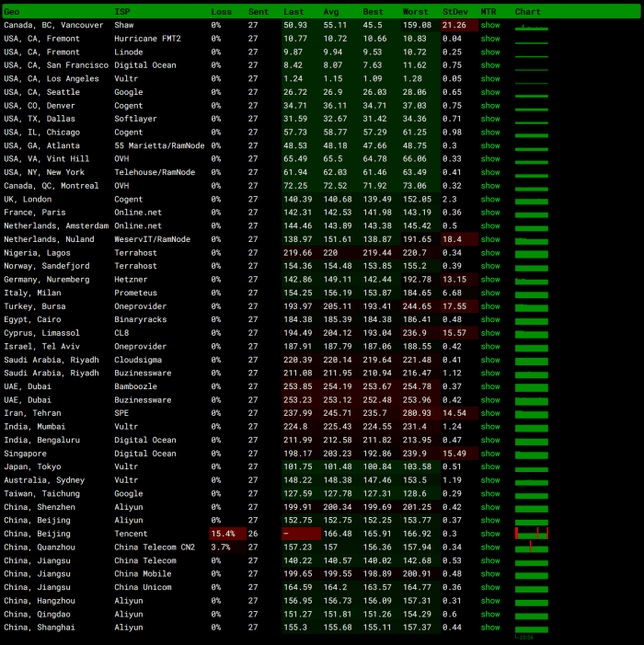Click the ISP column header
Image resolution: width=644 pixels, height=645 pixels.
pos(122,12)
